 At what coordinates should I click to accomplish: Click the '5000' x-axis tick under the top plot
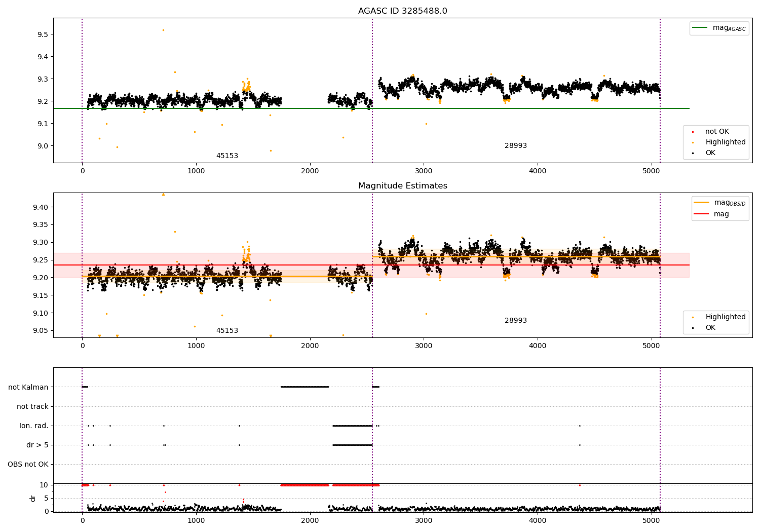[651, 171]
